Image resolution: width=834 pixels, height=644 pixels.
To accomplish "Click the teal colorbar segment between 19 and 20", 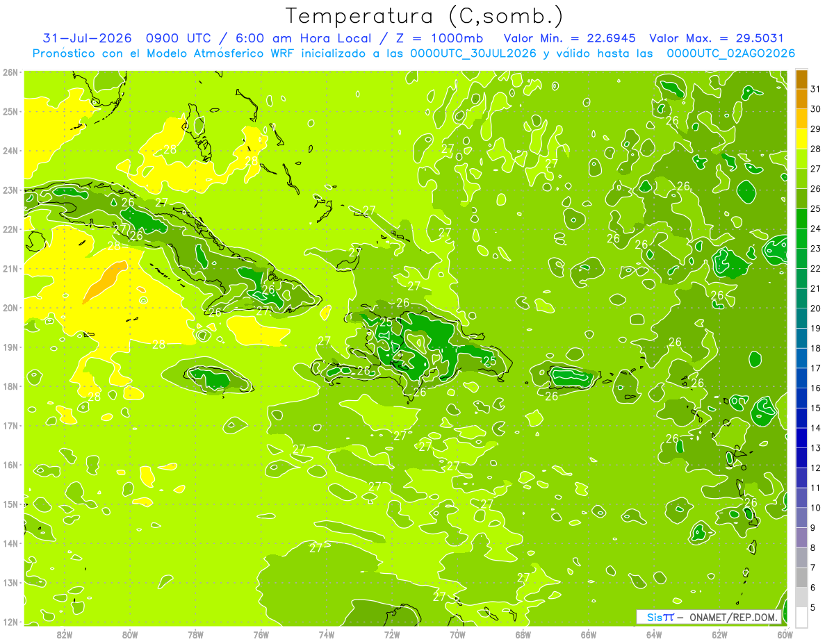I will coord(801,318).
